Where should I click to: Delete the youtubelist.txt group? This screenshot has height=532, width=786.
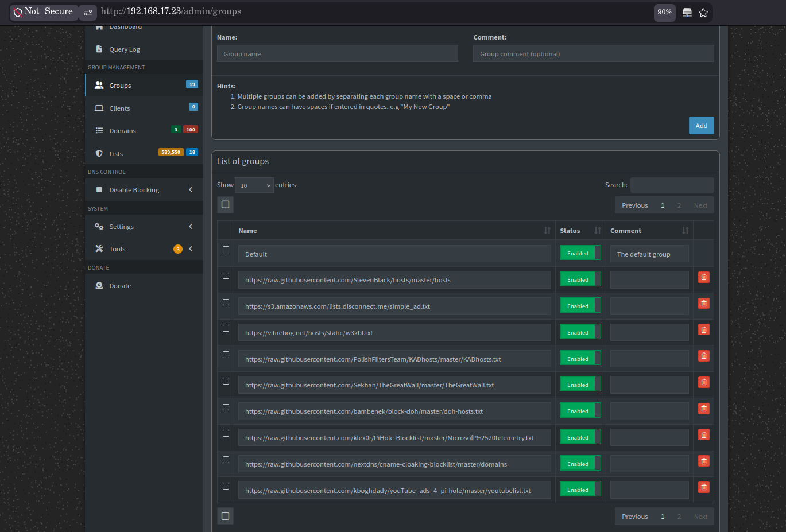pos(703,487)
